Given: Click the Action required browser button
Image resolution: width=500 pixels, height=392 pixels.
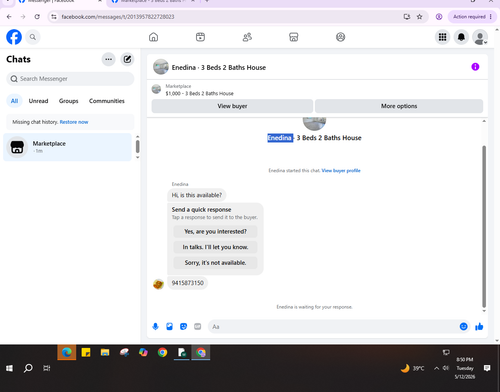Looking at the screenshot, I should tap(472, 17).
